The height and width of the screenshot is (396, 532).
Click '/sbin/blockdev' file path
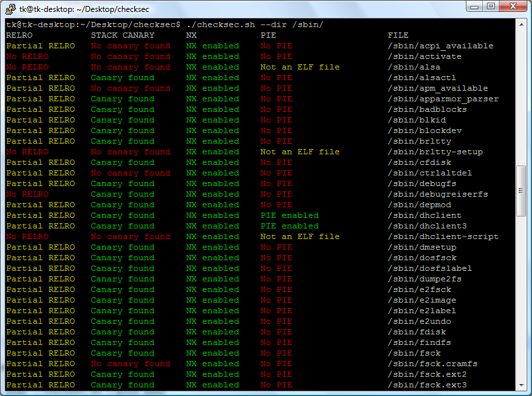(x=425, y=130)
